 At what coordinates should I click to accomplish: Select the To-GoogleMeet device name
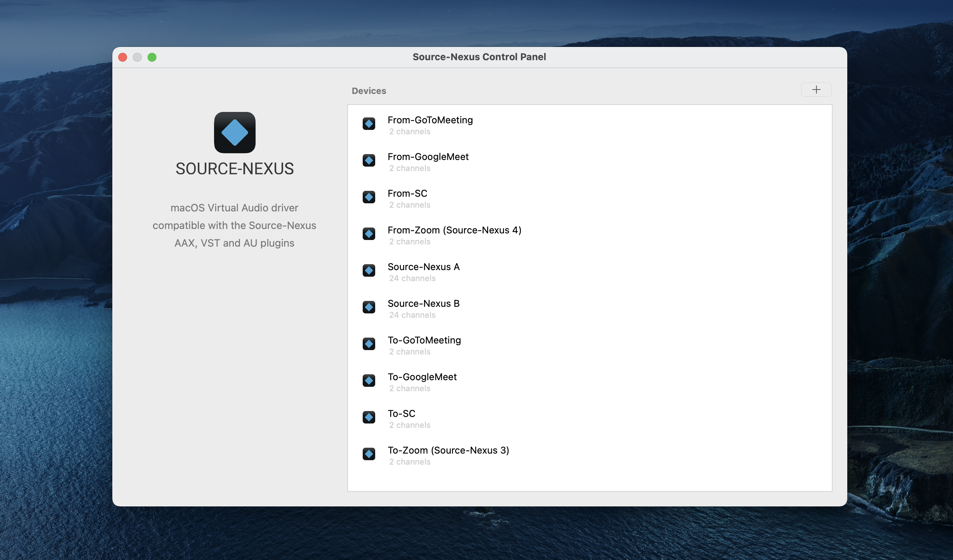pyautogui.click(x=422, y=377)
